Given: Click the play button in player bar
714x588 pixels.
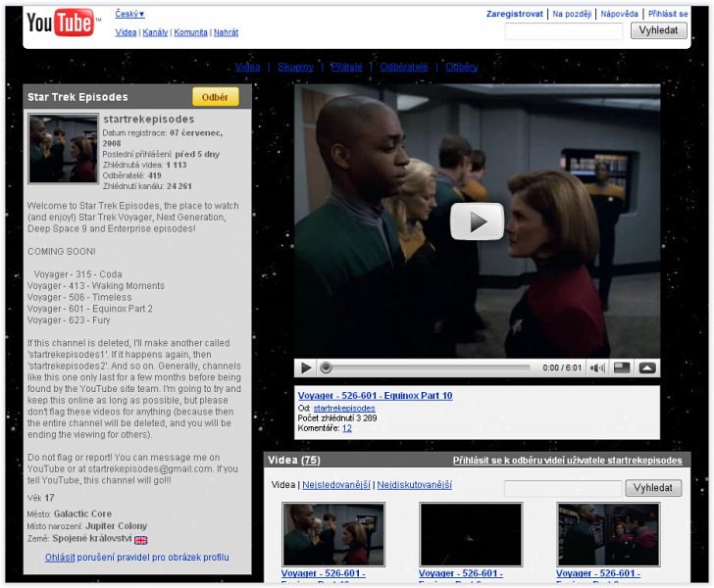Looking at the screenshot, I should pyautogui.click(x=306, y=367).
